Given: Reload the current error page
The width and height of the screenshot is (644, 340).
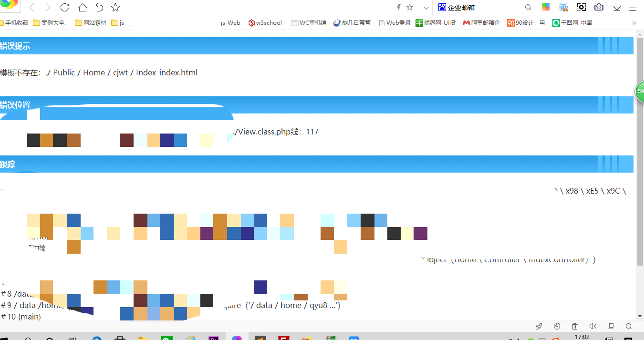Looking at the screenshot, I should click(64, 7).
